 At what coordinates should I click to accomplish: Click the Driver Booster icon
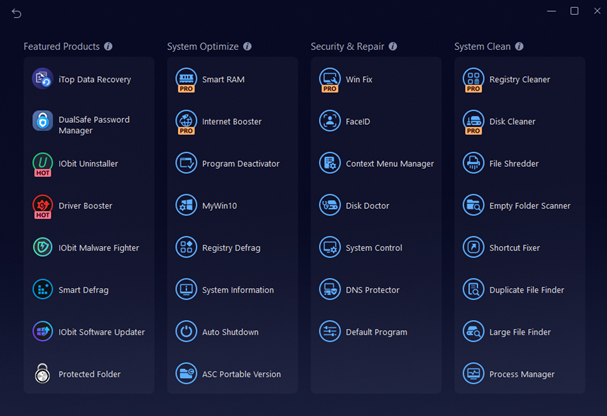pyautogui.click(x=42, y=206)
